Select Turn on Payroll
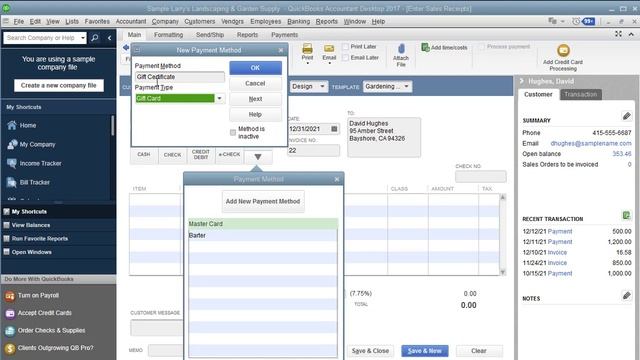Viewport: 640px width, 360px height. 38,295
